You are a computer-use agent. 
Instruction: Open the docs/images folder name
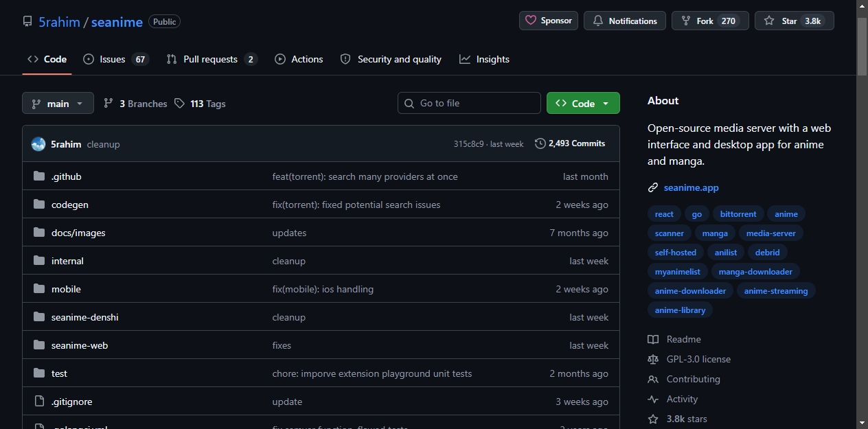tap(78, 233)
